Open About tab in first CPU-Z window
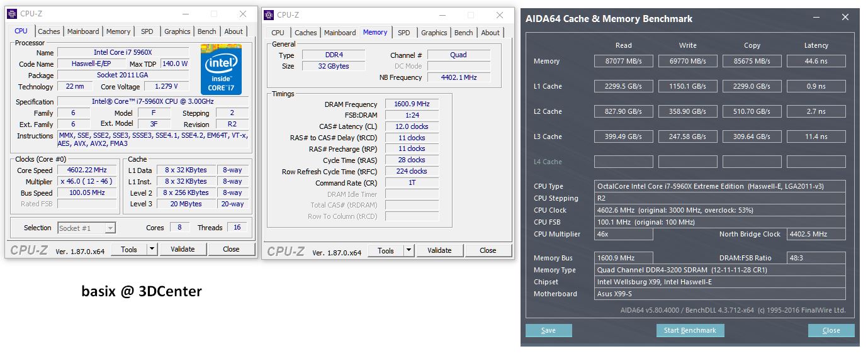The width and height of the screenshot is (868, 356). point(234,31)
